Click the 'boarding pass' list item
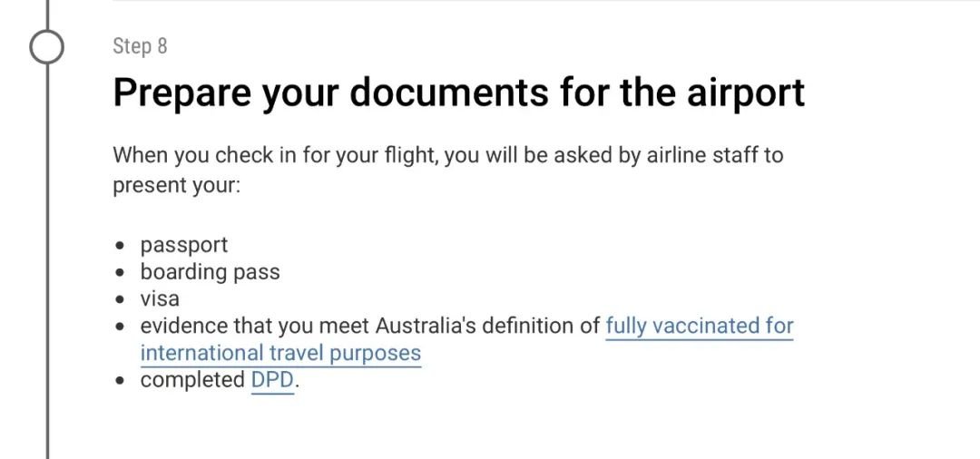Viewport: 980px width, 459px height. tap(210, 271)
